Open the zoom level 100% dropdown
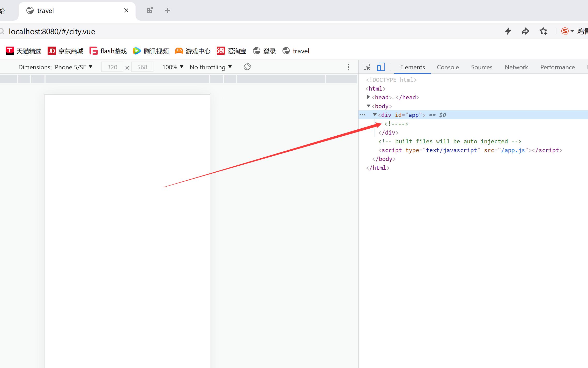 coord(172,67)
